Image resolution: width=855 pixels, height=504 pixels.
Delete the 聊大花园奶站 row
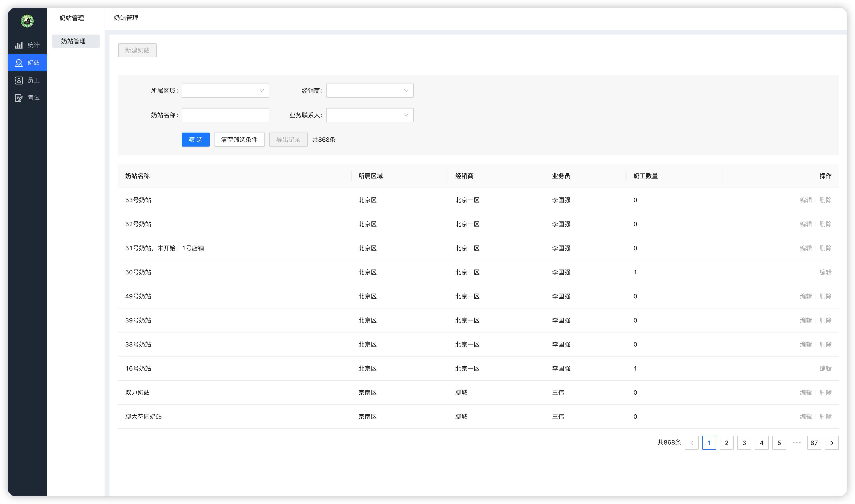tap(825, 417)
